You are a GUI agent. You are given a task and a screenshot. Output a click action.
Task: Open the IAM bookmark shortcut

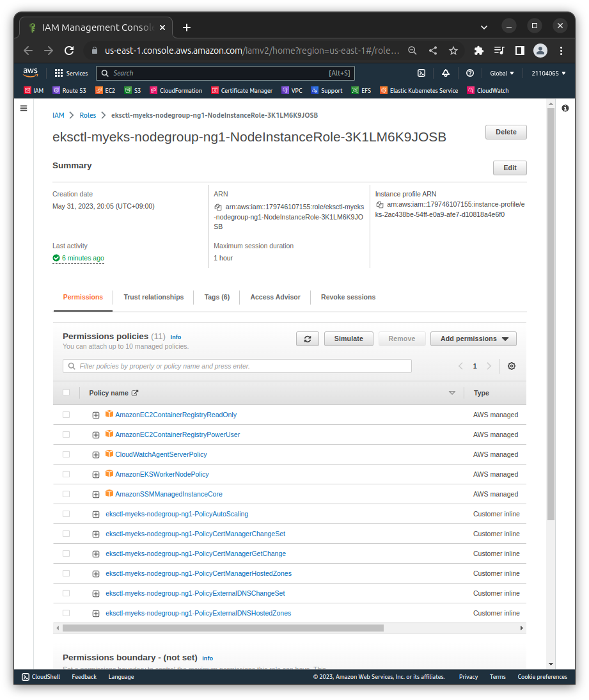coord(34,91)
